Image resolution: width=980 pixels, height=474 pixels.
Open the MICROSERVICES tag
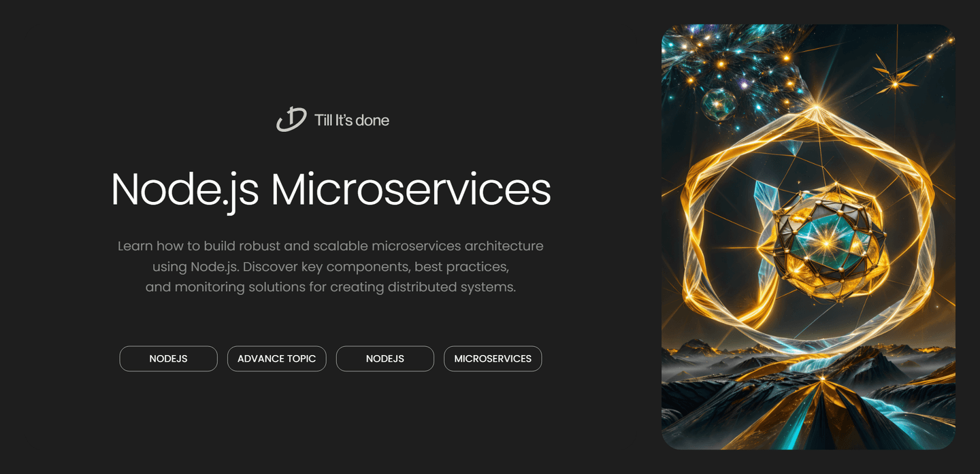[492, 358]
